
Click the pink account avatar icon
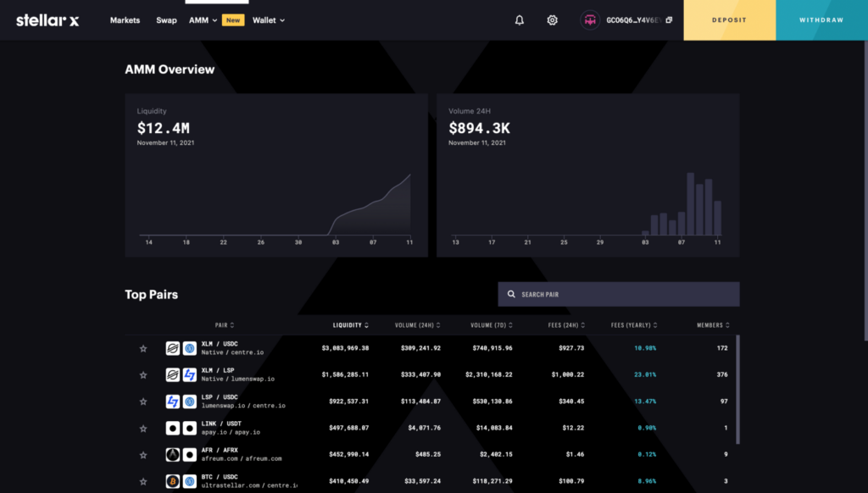point(590,20)
